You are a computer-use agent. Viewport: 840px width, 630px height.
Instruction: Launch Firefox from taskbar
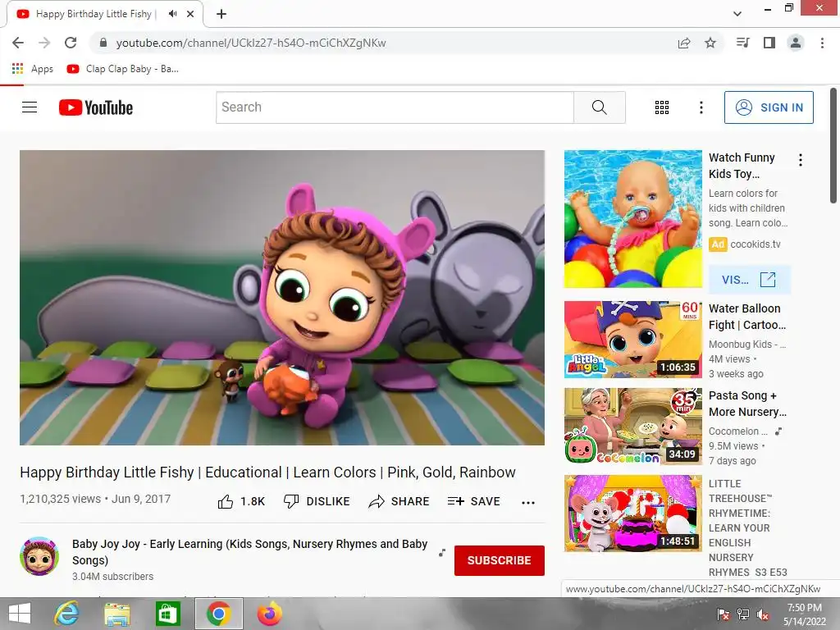(269, 614)
